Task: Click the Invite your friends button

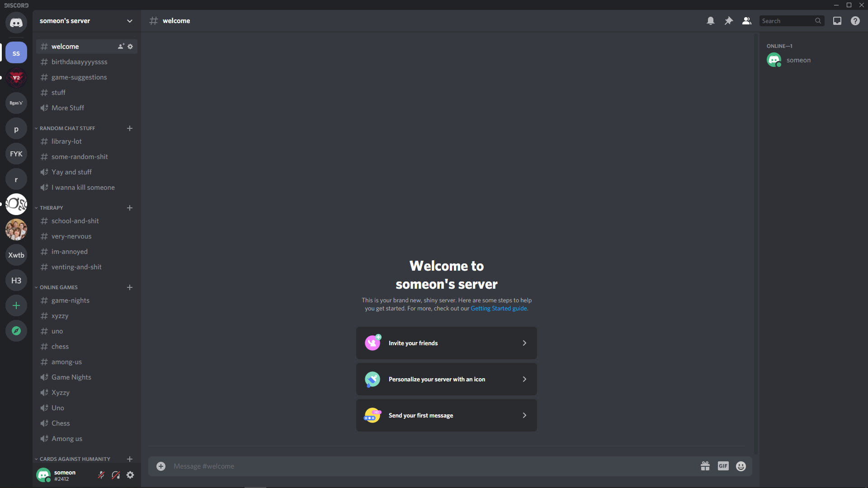Action: pyautogui.click(x=447, y=343)
